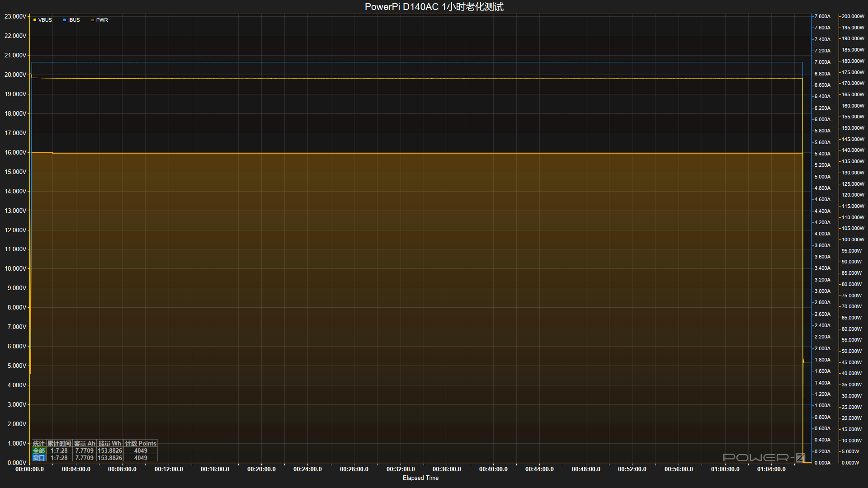
Task: Click the 计数 Points column header
Action: pyautogui.click(x=141, y=443)
